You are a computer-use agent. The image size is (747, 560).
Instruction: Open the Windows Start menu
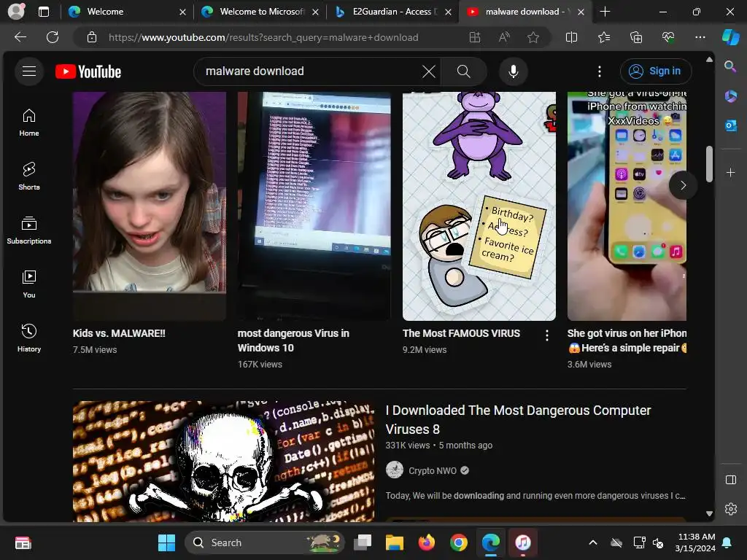(167, 542)
